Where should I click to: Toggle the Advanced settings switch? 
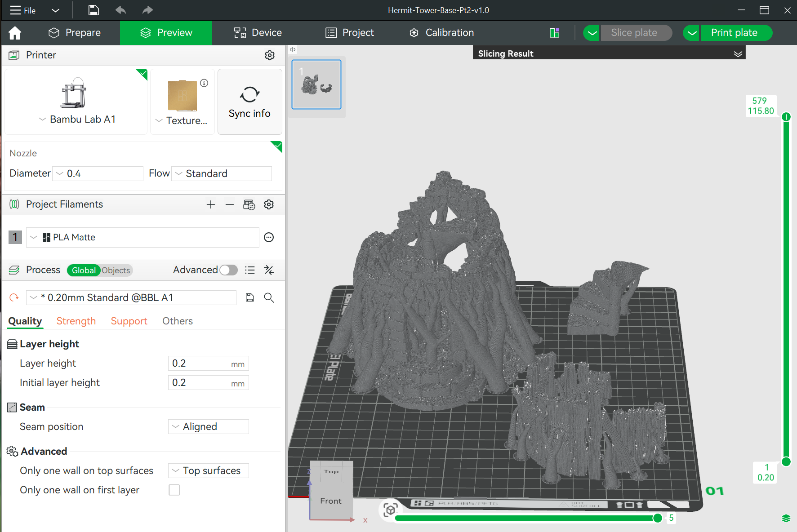(x=228, y=270)
